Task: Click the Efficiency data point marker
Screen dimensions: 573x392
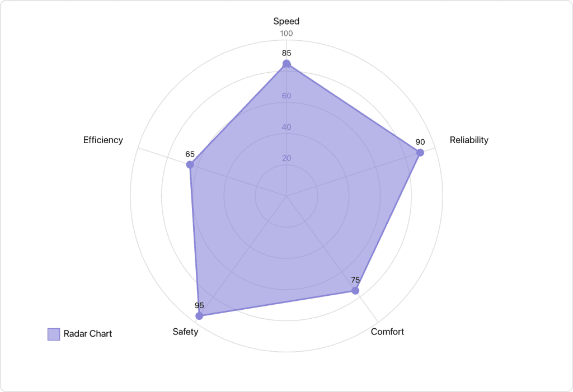Action: pos(190,164)
